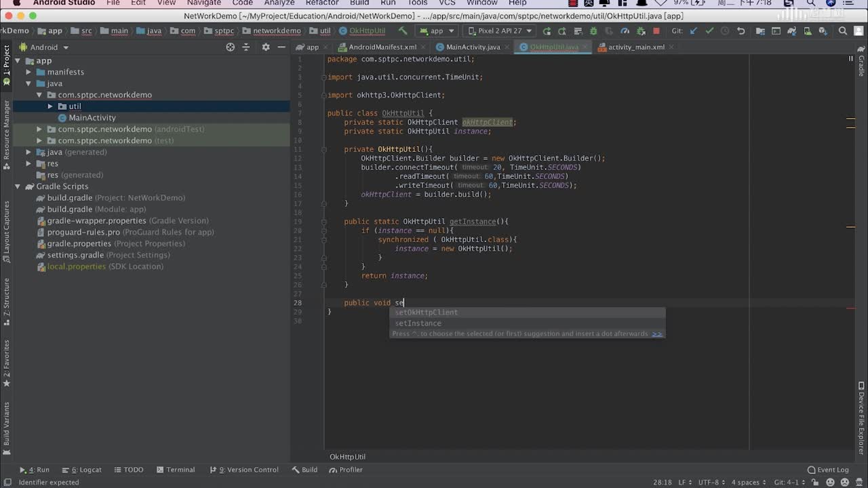Expand the util package arrow
868x488 pixels.
pos(50,106)
